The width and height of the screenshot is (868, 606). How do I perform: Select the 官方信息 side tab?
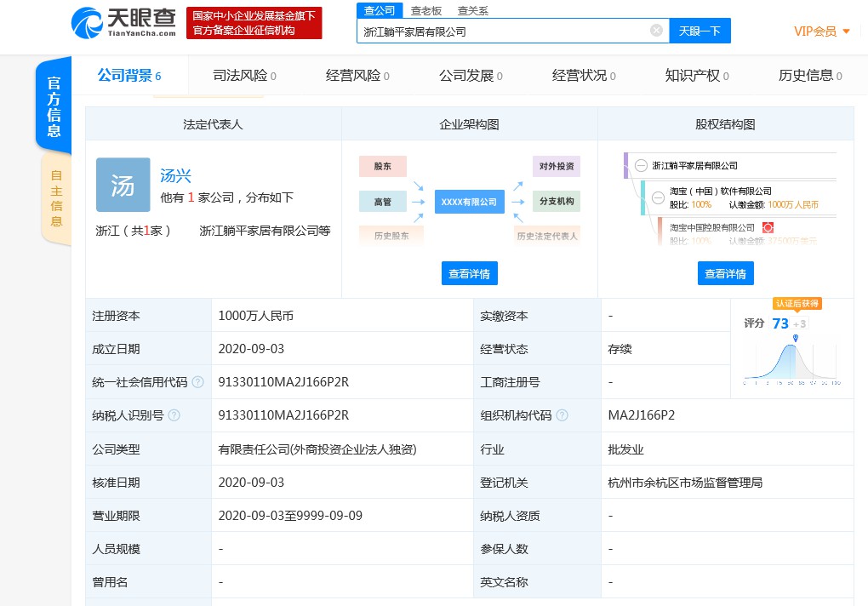[54, 106]
